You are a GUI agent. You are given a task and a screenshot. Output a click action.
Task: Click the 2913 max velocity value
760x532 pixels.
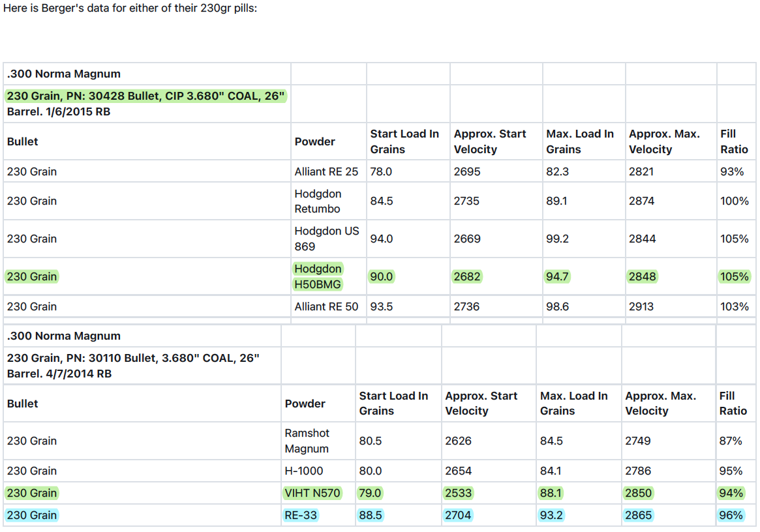pyautogui.click(x=641, y=306)
